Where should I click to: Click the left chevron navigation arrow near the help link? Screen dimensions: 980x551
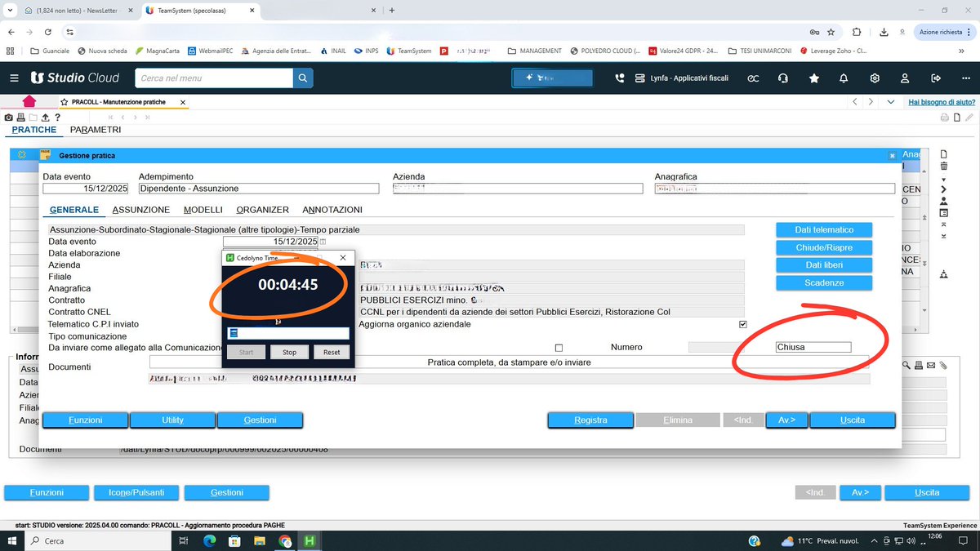point(854,102)
